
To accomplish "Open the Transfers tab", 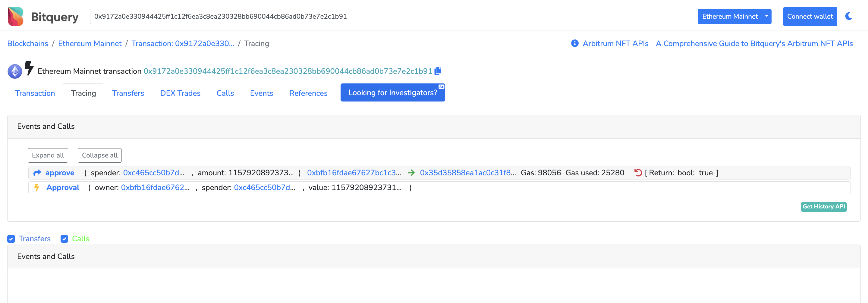I will (128, 93).
